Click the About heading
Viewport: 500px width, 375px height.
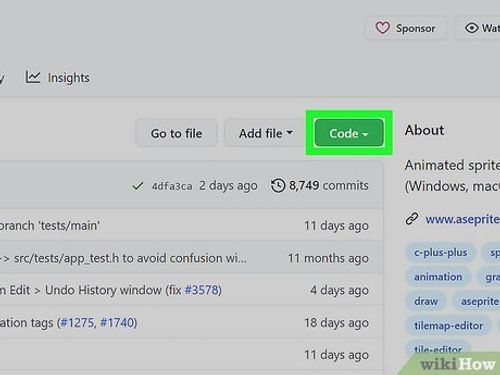click(x=424, y=130)
